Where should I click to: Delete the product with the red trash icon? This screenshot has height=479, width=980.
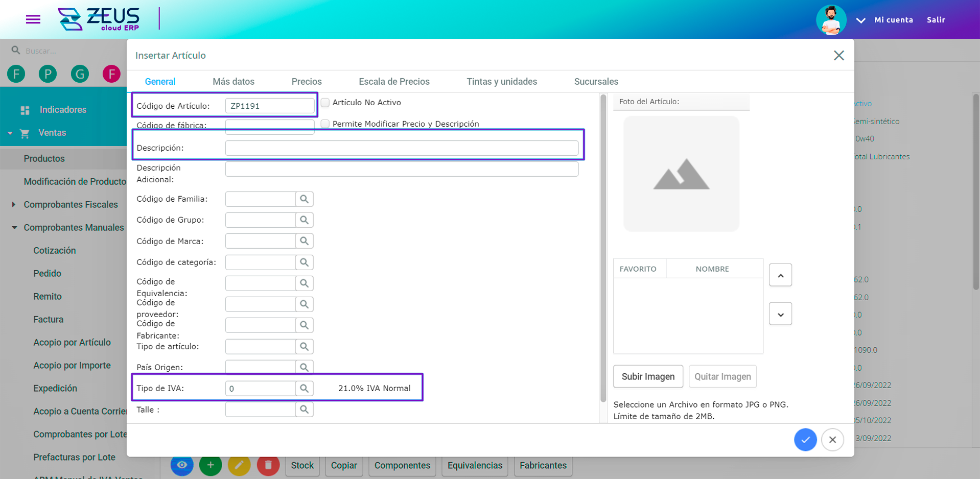tap(268, 465)
